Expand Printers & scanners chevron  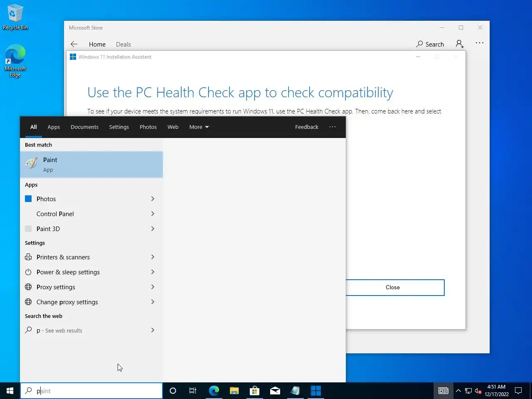[x=153, y=257]
